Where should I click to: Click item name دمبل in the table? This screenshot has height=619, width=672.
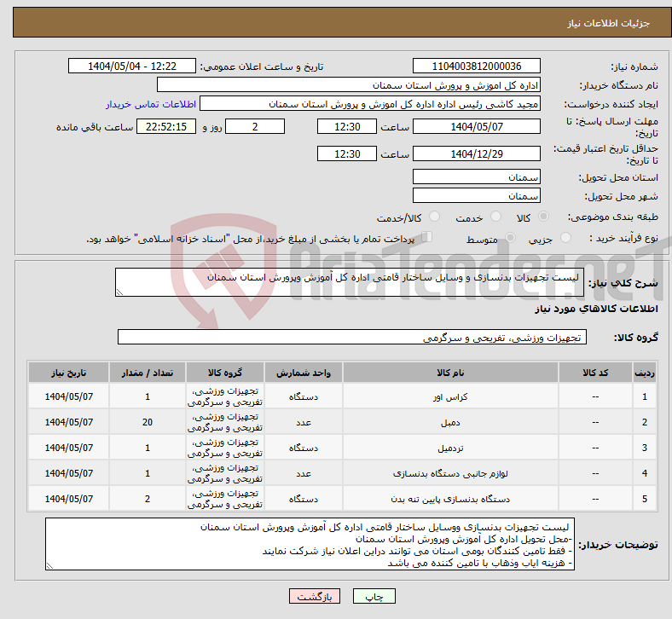(450, 422)
